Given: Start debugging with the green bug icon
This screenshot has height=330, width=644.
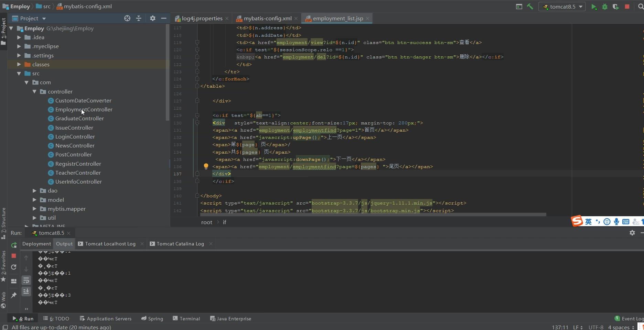Looking at the screenshot, I should (x=605, y=7).
